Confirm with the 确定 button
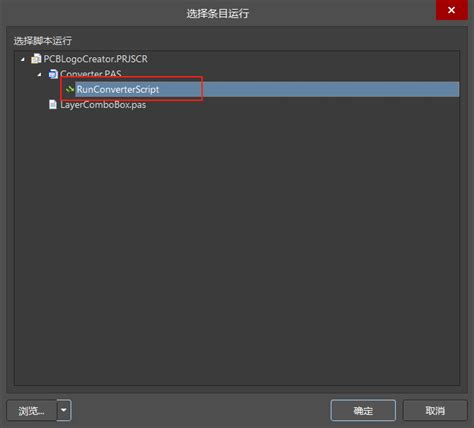Screen dimensions: 474x428 (363, 410)
